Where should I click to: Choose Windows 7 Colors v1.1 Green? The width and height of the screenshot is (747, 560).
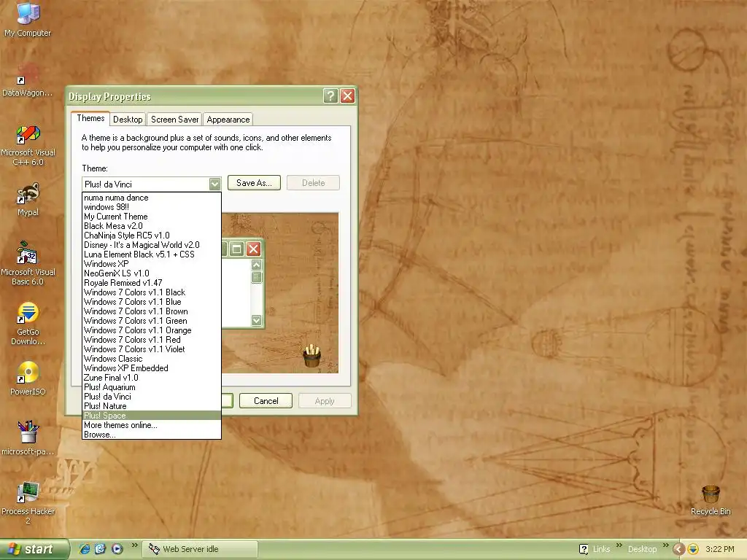[x=152, y=321]
